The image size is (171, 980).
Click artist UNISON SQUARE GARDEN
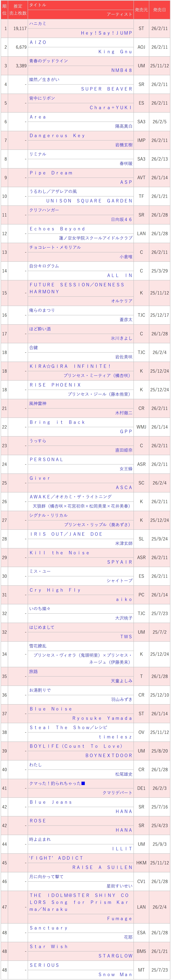pos(89,201)
